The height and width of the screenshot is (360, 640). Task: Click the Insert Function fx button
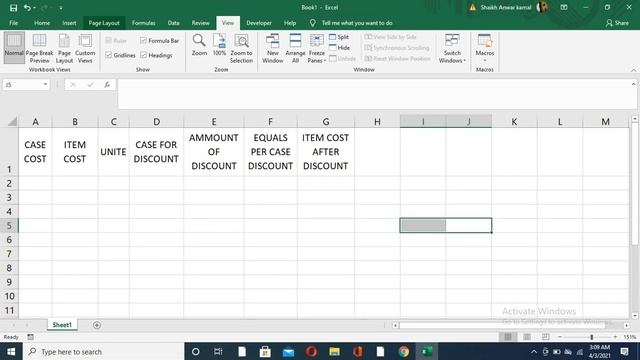click(107, 84)
